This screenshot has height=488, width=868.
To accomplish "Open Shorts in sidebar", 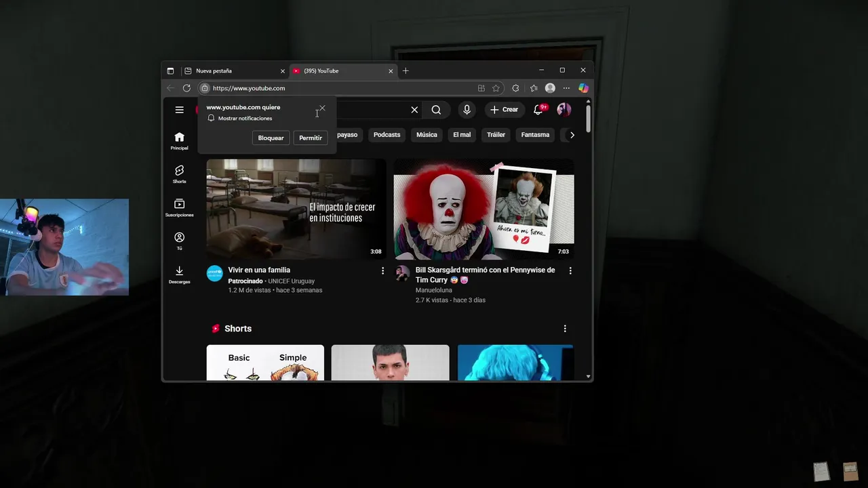I will [179, 174].
